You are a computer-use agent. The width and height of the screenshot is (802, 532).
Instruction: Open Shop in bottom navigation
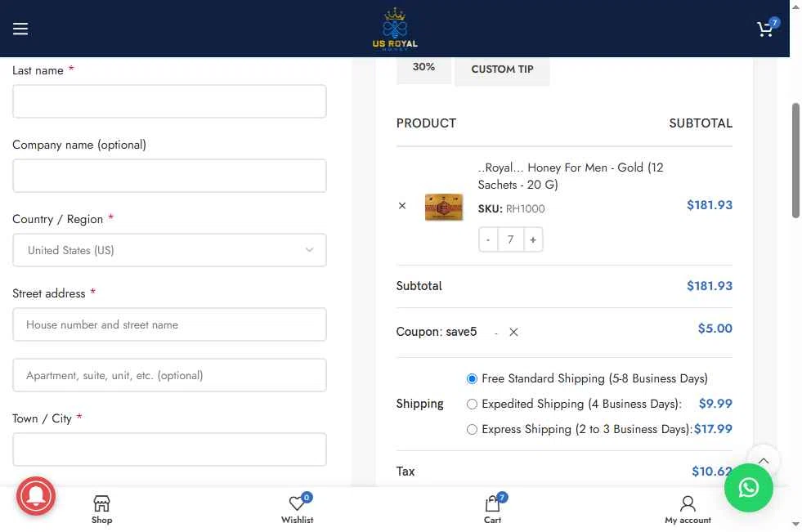(102, 509)
